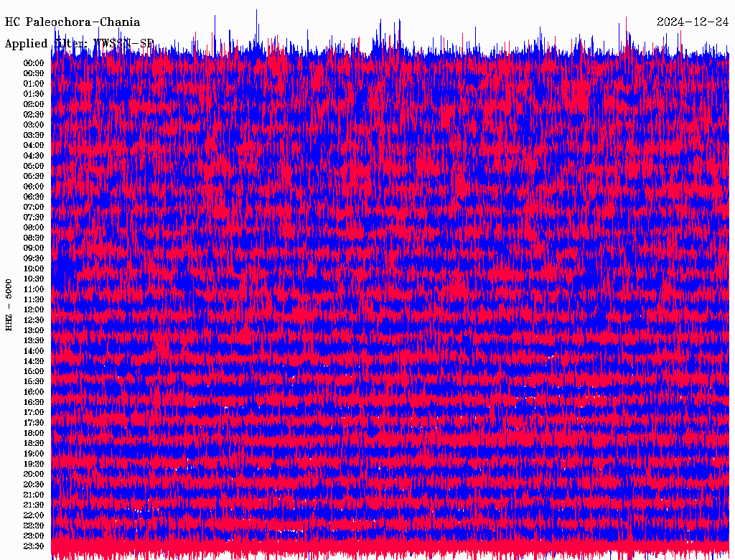Image resolution: width=735 pixels, height=560 pixels.
Task: Select the 06:00 time row label
Action: 34,187
